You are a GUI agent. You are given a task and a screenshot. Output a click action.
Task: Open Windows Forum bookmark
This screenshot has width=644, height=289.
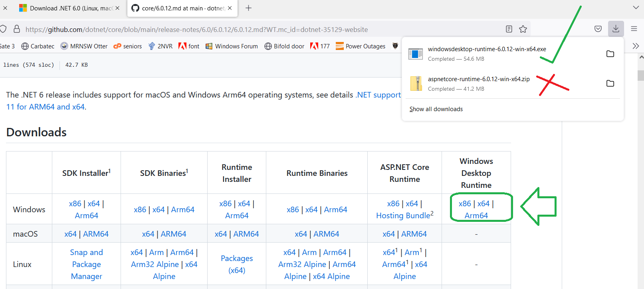(232, 46)
